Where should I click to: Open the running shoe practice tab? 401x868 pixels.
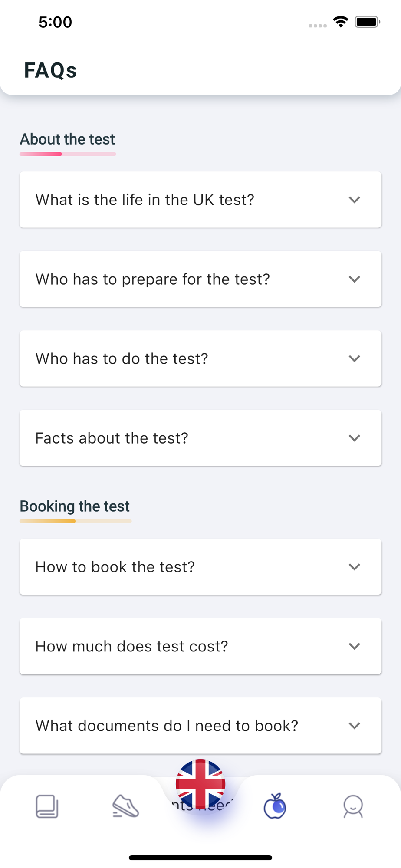pyautogui.click(x=125, y=806)
